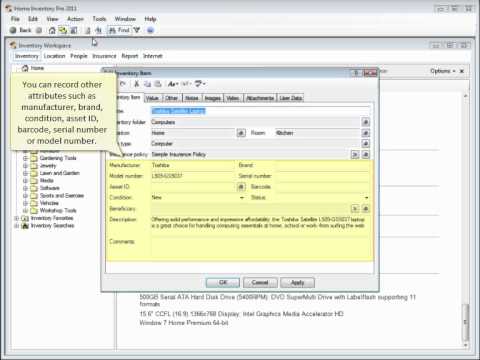The image size is (480, 360).
Task: Select the Workshop Tools folder in tree
Action: pos(58,211)
